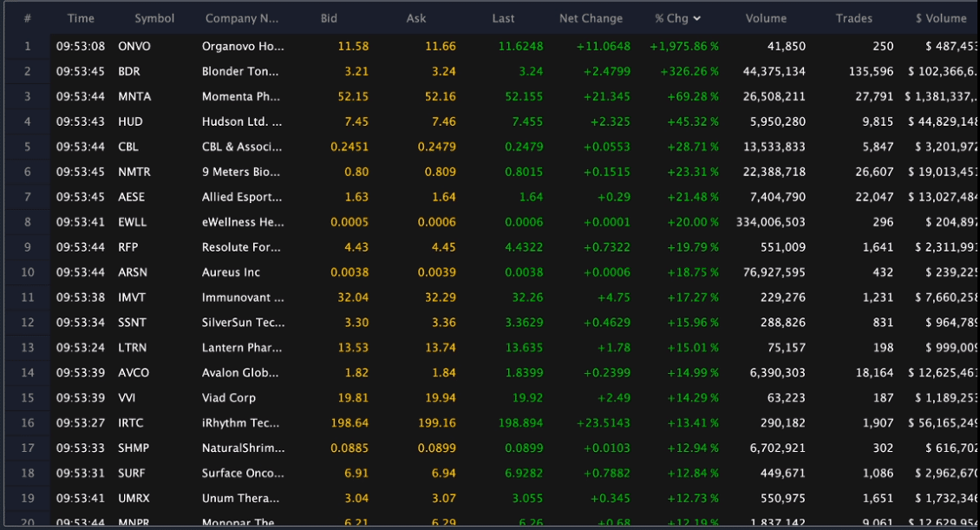980x530 pixels.
Task: Click the volume value 449,671
Action: pyautogui.click(x=782, y=473)
